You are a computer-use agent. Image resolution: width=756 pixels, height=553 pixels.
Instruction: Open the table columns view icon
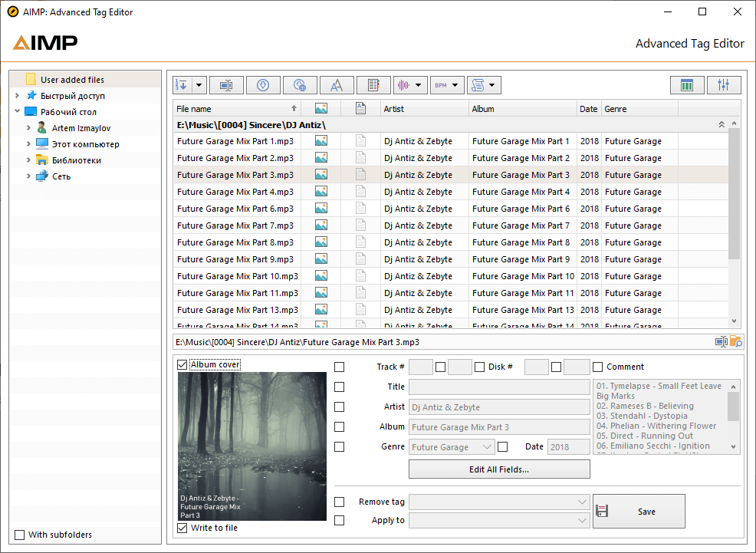pyautogui.click(x=687, y=84)
